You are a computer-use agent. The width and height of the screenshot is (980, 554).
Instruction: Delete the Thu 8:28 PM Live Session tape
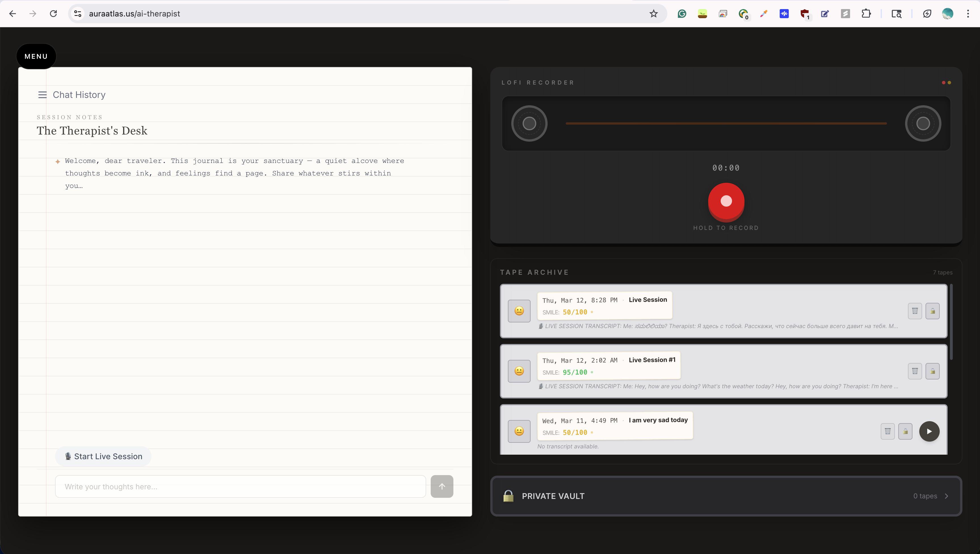point(914,311)
